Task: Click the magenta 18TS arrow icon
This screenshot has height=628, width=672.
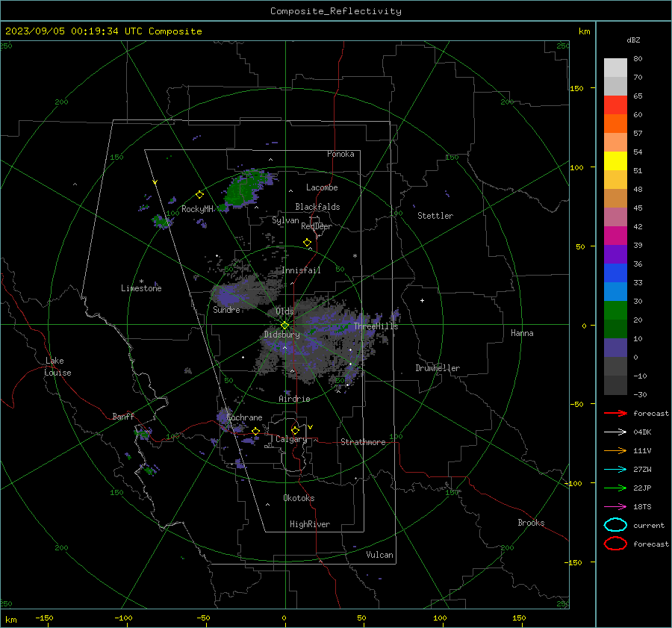Action: (615, 507)
